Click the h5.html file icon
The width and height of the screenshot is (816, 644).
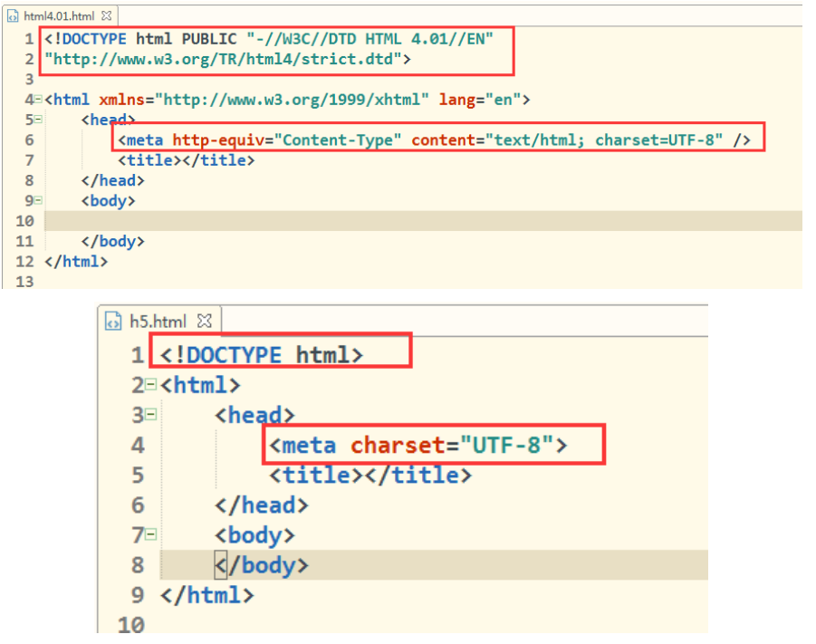pos(113,322)
